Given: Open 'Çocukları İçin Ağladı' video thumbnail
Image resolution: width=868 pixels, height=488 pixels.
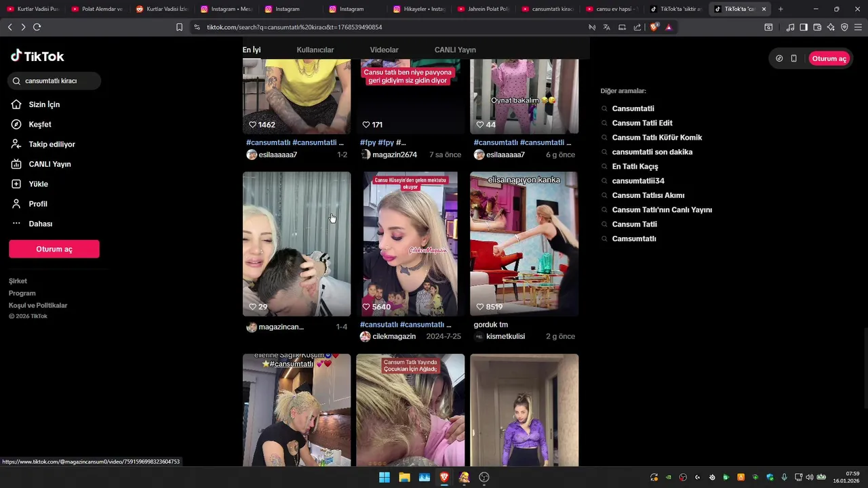Looking at the screenshot, I should 410,410.
